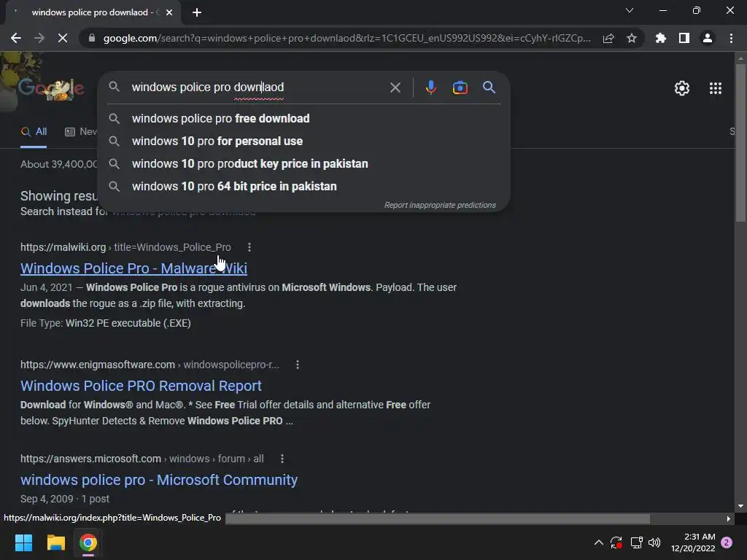Screen dimensions: 747x560
Task: Open options for enigmasoftware.com result
Action: point(298,365)
